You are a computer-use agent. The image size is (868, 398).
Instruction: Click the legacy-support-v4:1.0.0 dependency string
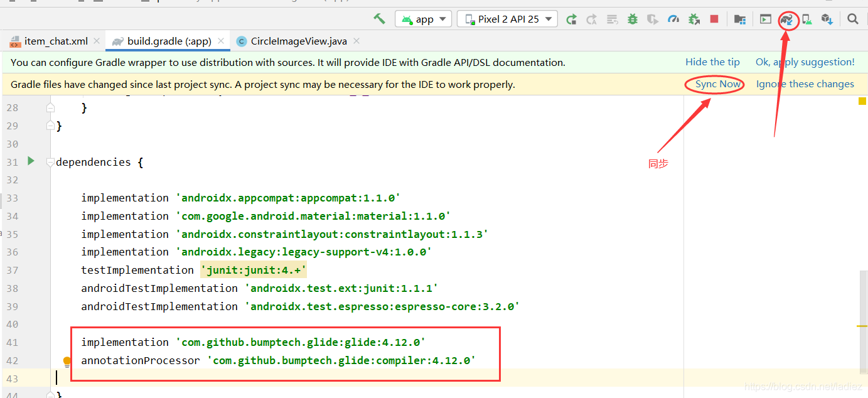click(x=304, y=252)
